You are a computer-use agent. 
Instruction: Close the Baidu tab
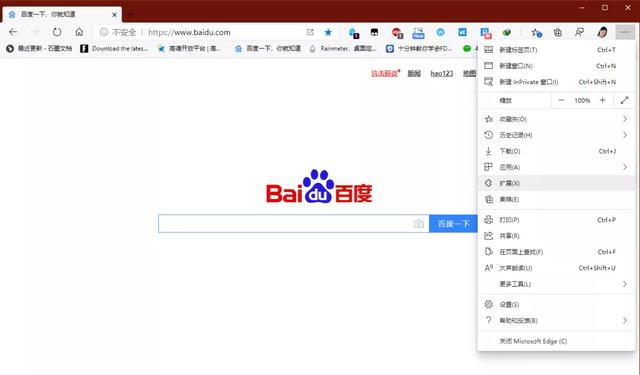tap(114, 14)
